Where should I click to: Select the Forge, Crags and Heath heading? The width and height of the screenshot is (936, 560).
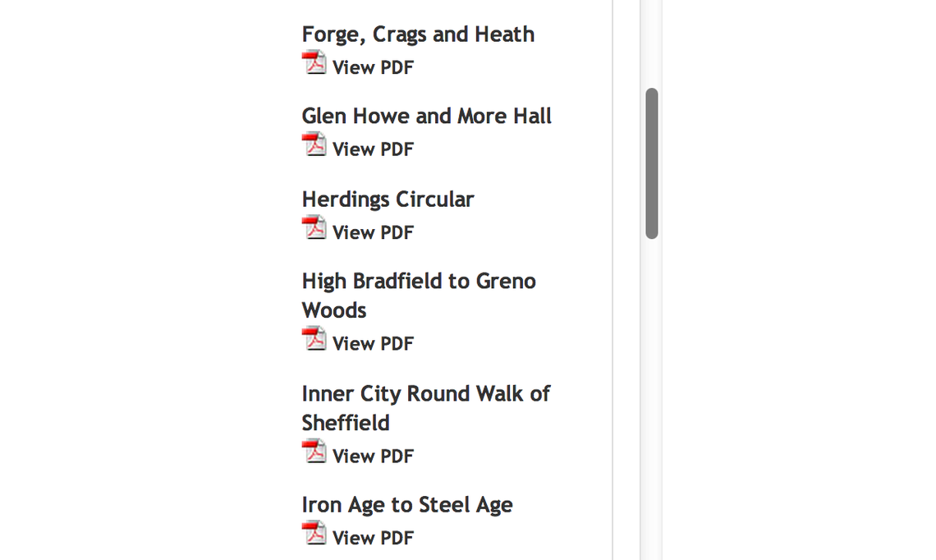click(x=418, y=34)
